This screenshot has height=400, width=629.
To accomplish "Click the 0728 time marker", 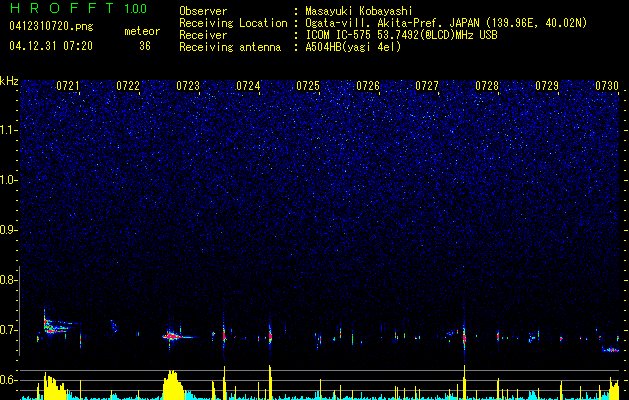I will coord(487,86).
